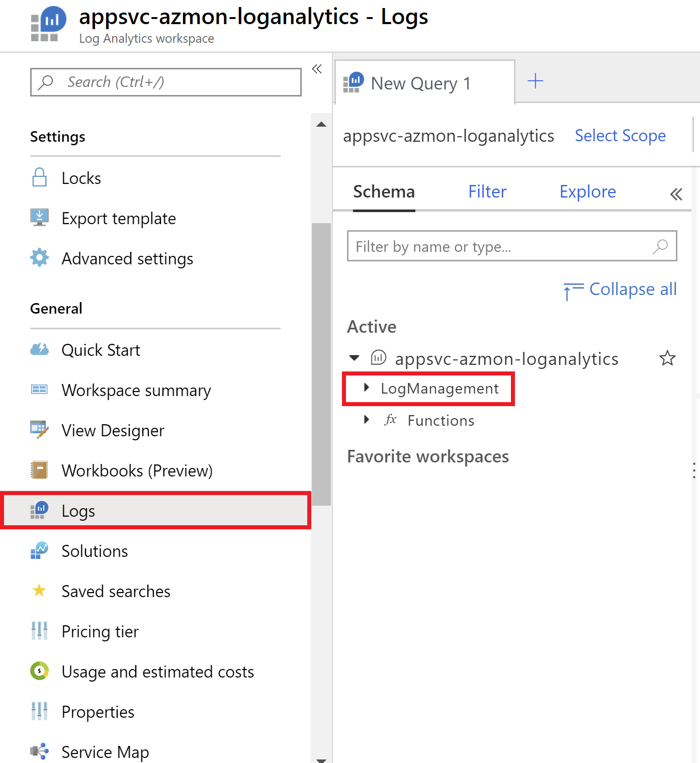Collapse the appsvc-azmon-loganalytics workspace node
700x763 pixels.
pos(355,358)
